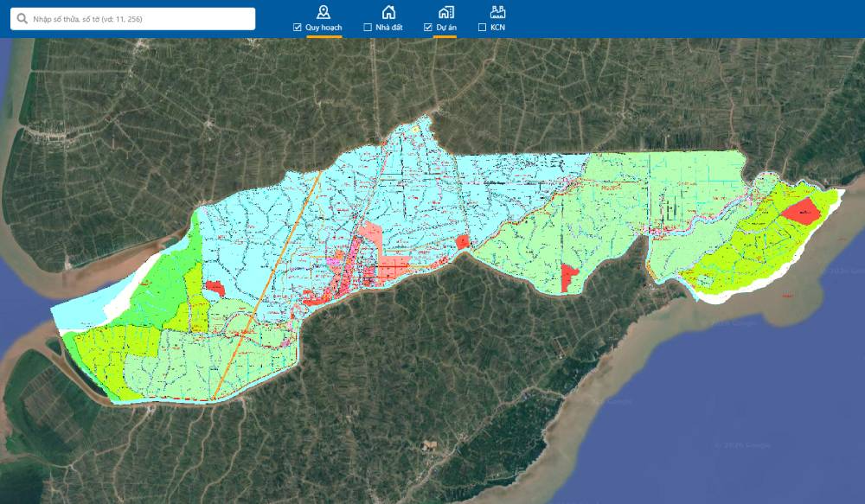Uncheck the Quy hoạch checkbox
Image resolution: width=865 pixels, height=504 pixels.
click(x=298, y=28)
